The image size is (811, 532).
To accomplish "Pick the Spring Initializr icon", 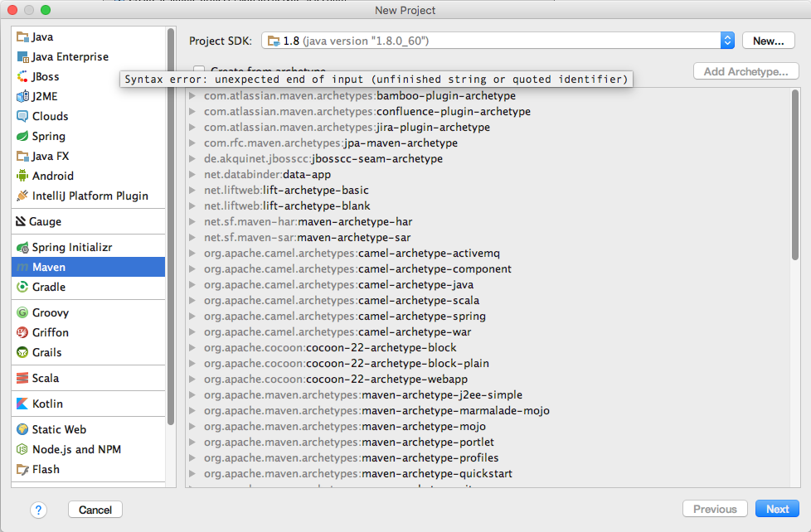I will tap(22, 248).
